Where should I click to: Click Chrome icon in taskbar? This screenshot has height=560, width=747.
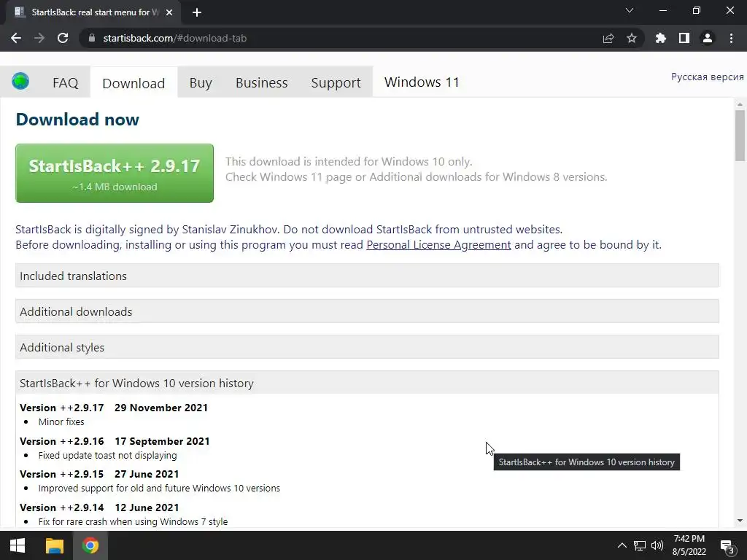pos(90,545)
